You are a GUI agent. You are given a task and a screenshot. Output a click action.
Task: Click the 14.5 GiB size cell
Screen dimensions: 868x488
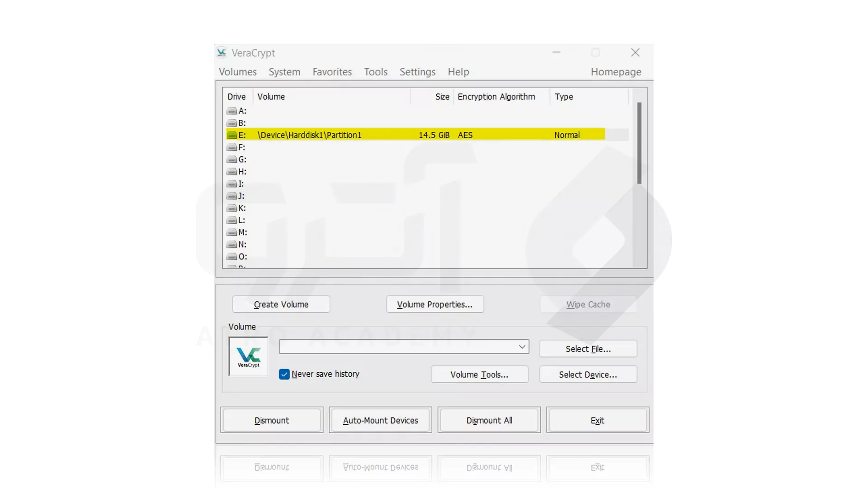click(x=434, y=135)
